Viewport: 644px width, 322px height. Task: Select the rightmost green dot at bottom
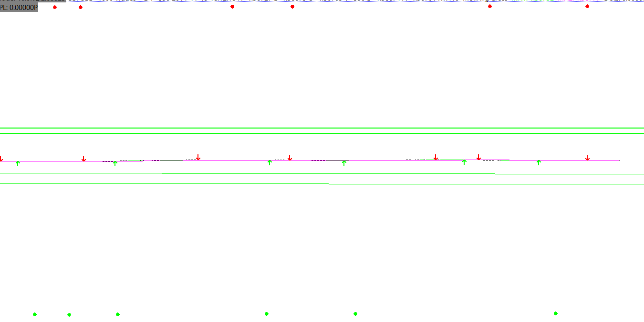556,313
